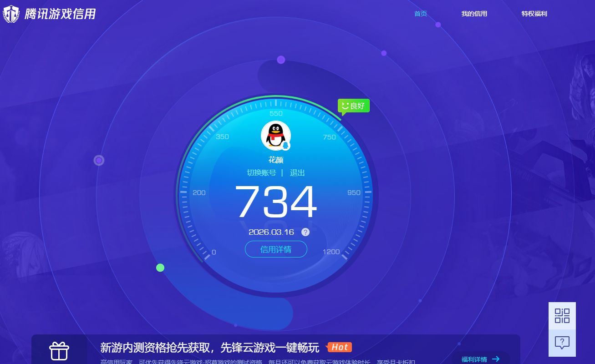The height and width of the screenshot is (364, 595).
Task: Log out using the 退出 link
Action: (297, 173)
